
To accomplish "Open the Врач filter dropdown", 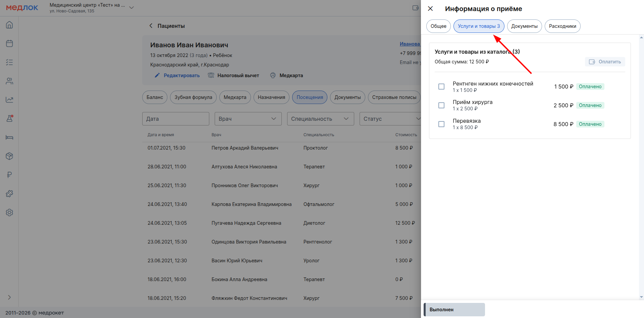I will 248,119.
